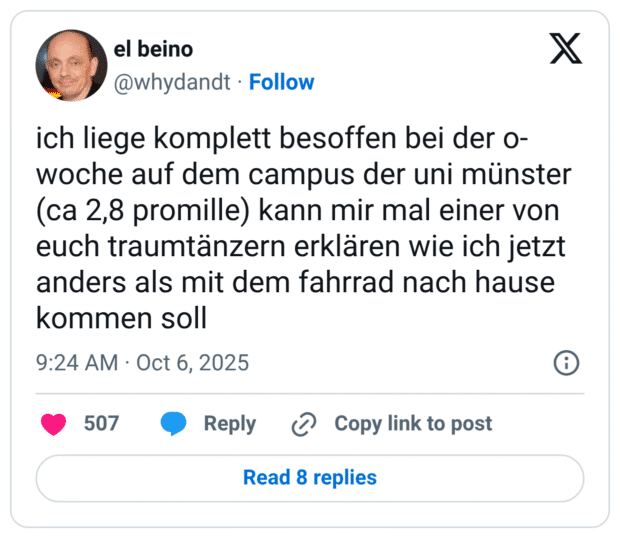Screen dimensions: 620x538
Task: Follow the account via the Follow link
Action: (281, 82)
